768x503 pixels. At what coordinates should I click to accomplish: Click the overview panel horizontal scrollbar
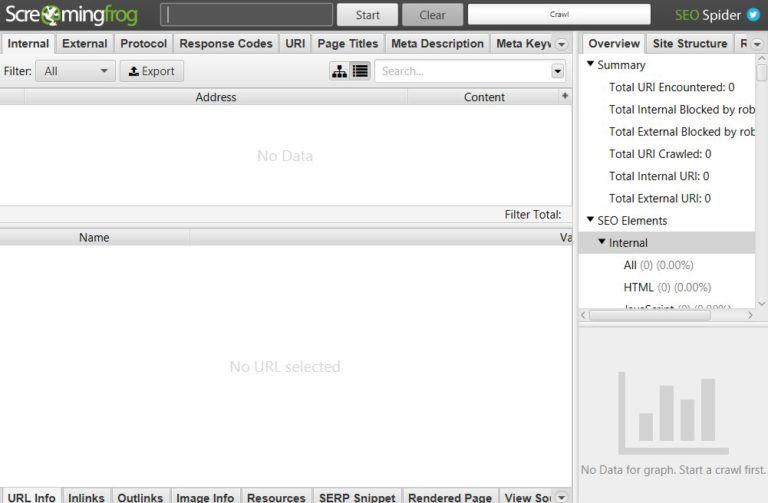pos(649,315)
